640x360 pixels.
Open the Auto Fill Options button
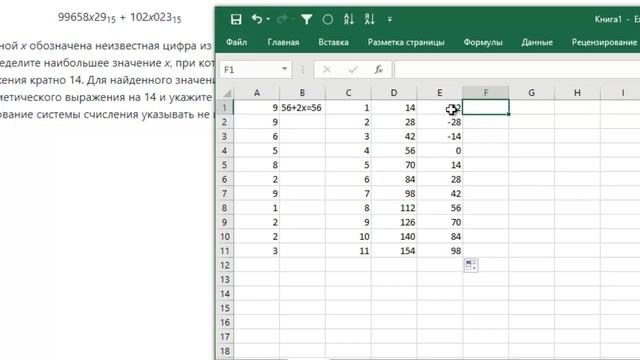pyautogui.click(x=471, y=265)
